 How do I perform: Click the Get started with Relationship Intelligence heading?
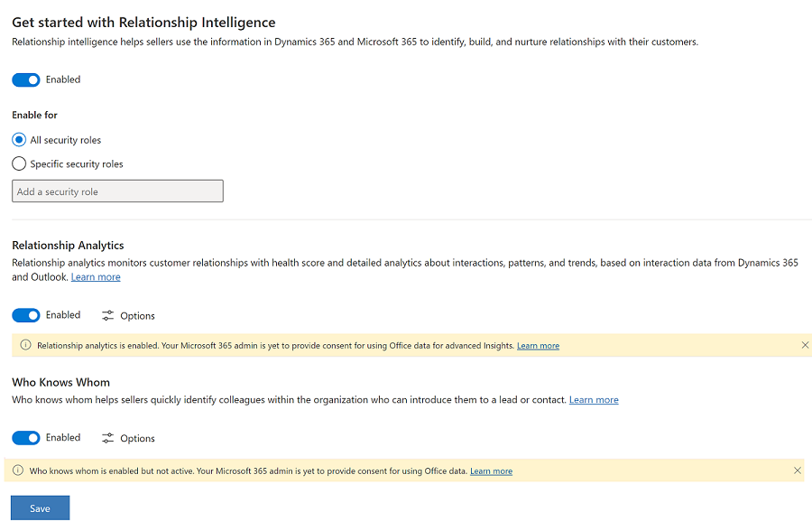pos(143,22)
